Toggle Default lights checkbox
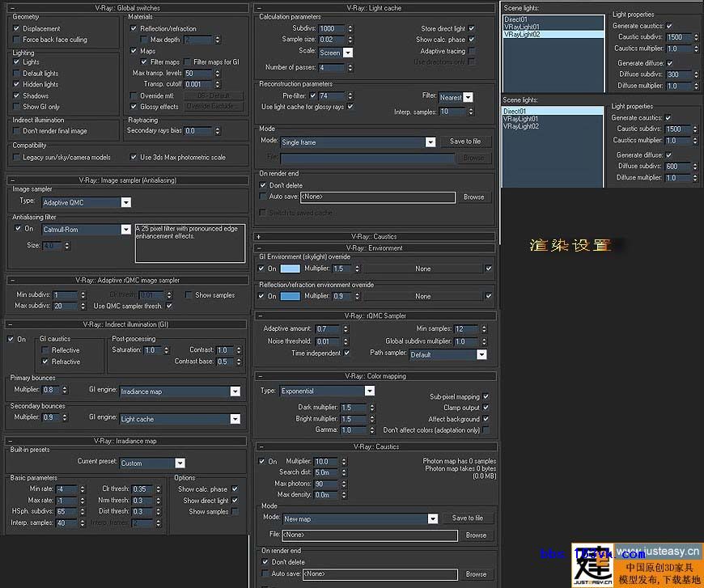 [17, 73]
